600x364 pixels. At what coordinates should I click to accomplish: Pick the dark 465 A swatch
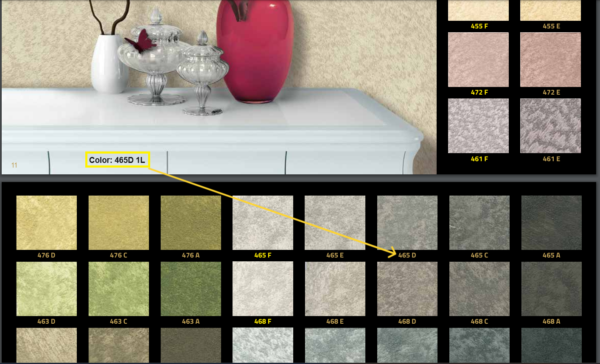pyautogui.click(x=551, y=223)
